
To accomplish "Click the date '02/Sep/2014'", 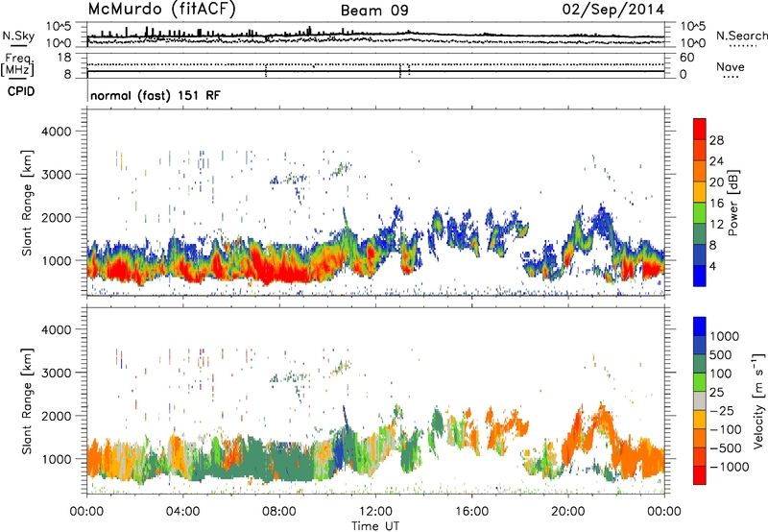I will tap(613, 10).
